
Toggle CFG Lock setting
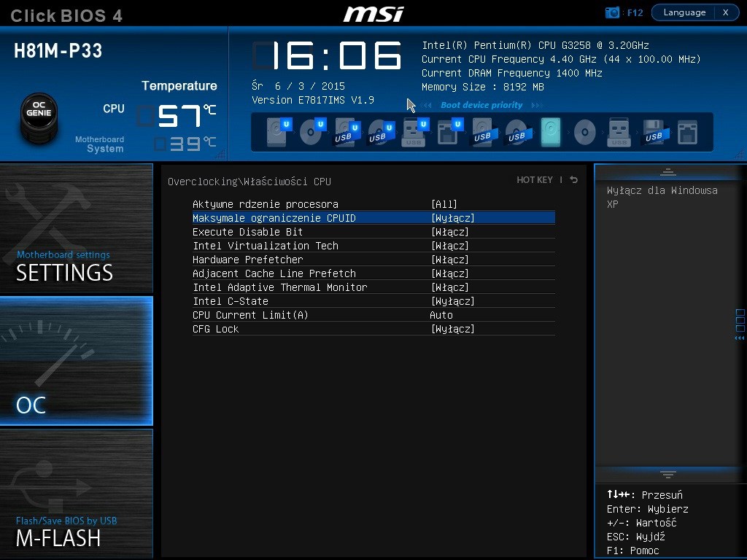(452, 329)
